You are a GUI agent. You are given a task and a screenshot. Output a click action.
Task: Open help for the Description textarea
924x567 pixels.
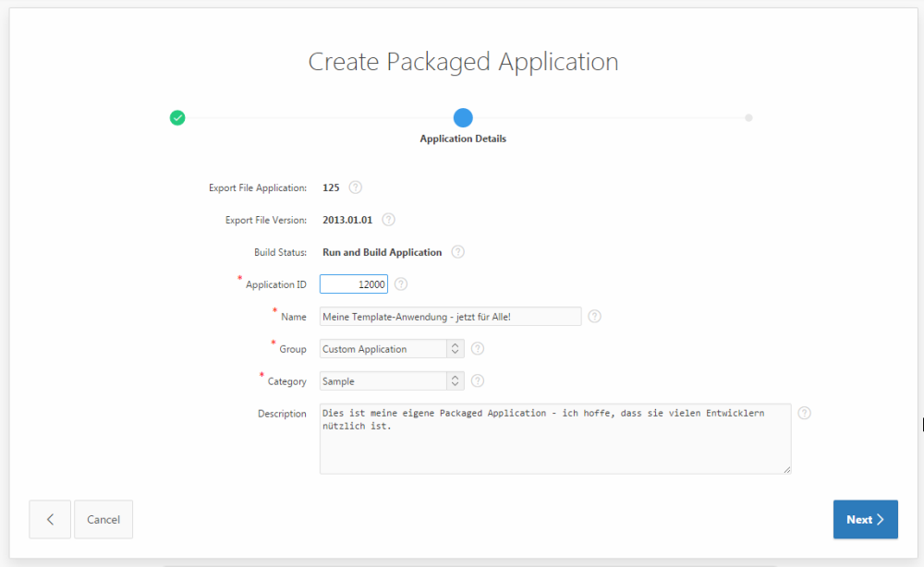click(804, 414)
